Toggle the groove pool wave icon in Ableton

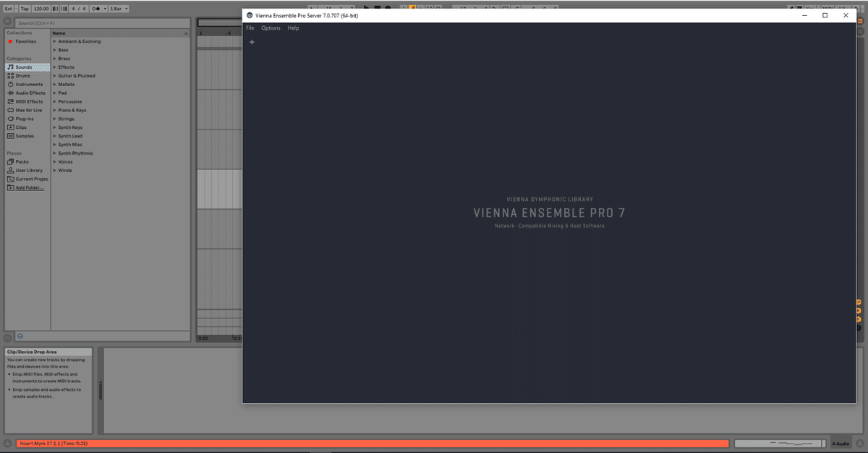(x=7, y=338)
